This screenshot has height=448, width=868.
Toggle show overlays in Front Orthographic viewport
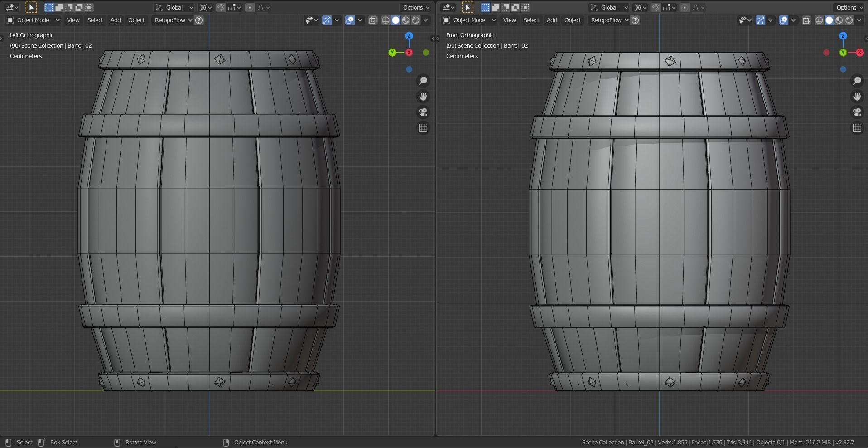[x=783, y=20]
